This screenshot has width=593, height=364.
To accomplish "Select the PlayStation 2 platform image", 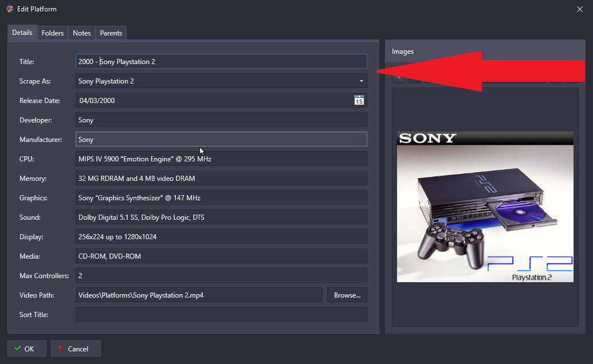I will pyautogui.click(x=485, y=207).
